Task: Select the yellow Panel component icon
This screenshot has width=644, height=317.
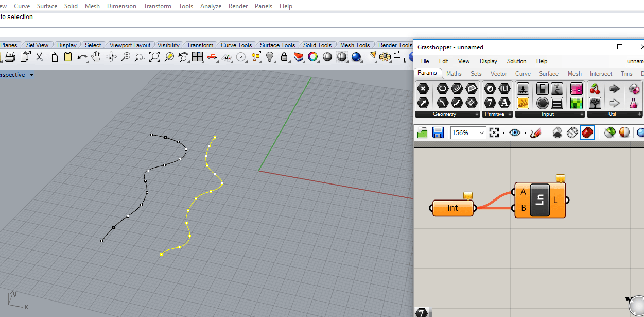Action: (x=523, y=103)
